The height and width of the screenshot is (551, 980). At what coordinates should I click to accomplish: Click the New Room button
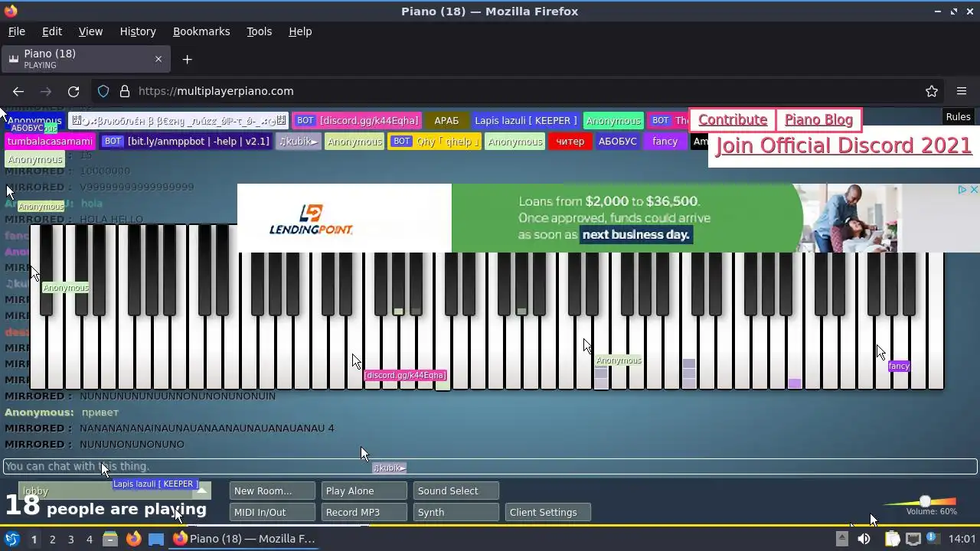click(272, 491)
